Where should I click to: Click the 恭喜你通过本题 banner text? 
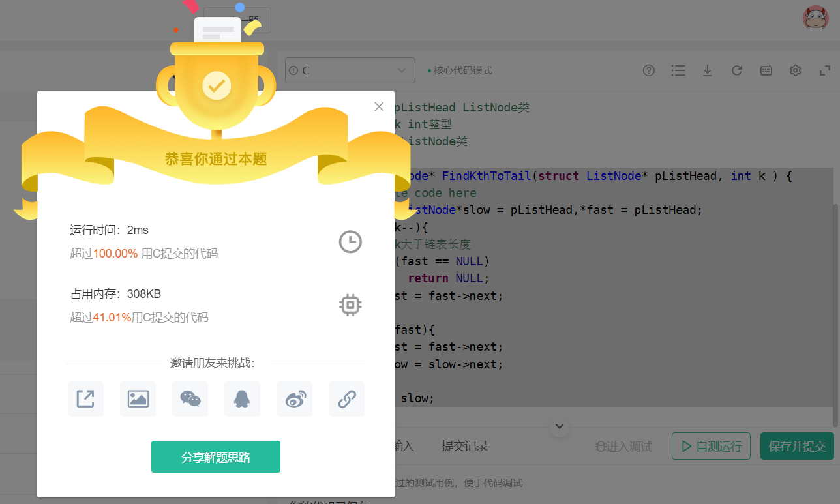216,158
